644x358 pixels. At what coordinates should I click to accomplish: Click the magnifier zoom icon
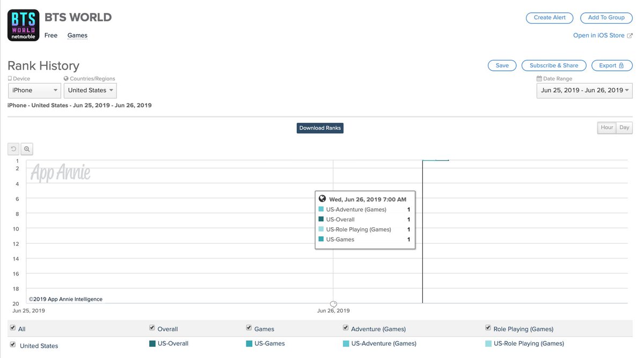pyautogui.click(x=27, y=149)
